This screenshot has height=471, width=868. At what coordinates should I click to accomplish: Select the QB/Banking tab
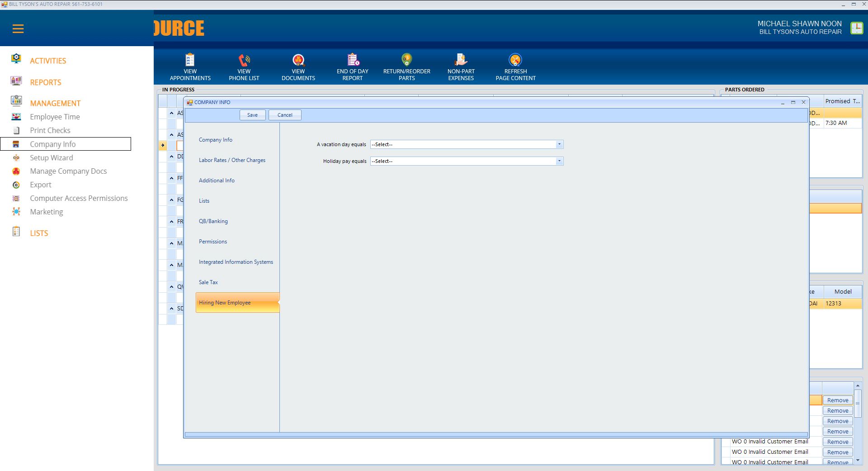(213, 221)
